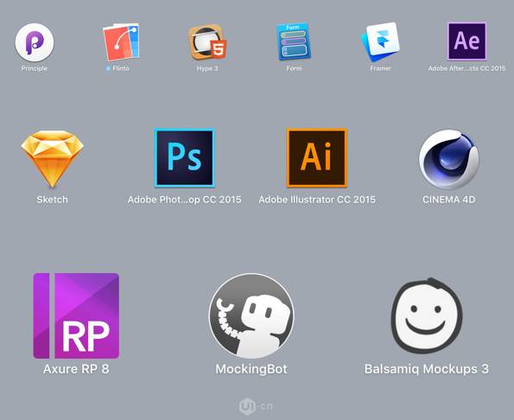Open the Hype 3 icon
514x420 pixels.
(x=207, y=42)
